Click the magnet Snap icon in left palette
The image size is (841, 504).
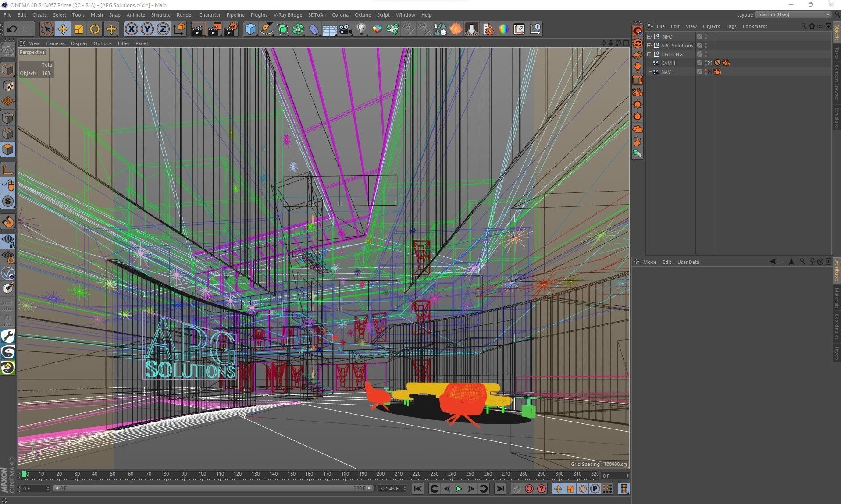pyautogui.click(x=8, y=221)
